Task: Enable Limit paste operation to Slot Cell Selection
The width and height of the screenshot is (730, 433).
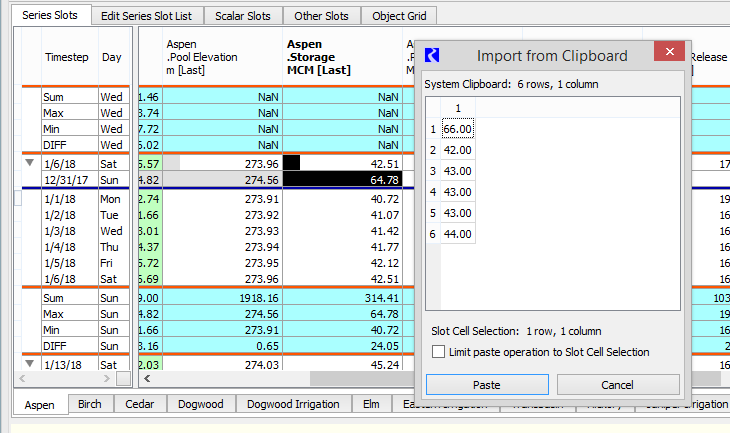Action: click(440, 352)
